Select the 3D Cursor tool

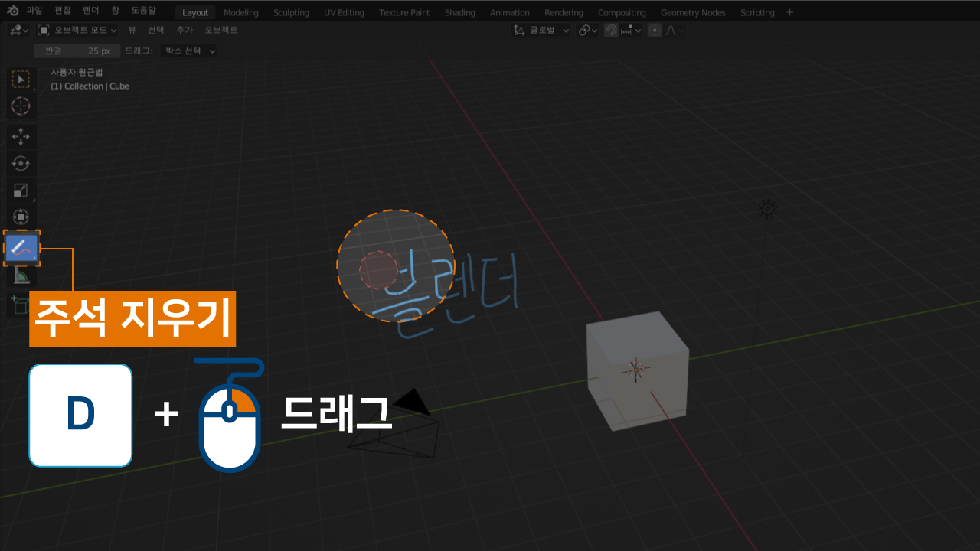21,106
